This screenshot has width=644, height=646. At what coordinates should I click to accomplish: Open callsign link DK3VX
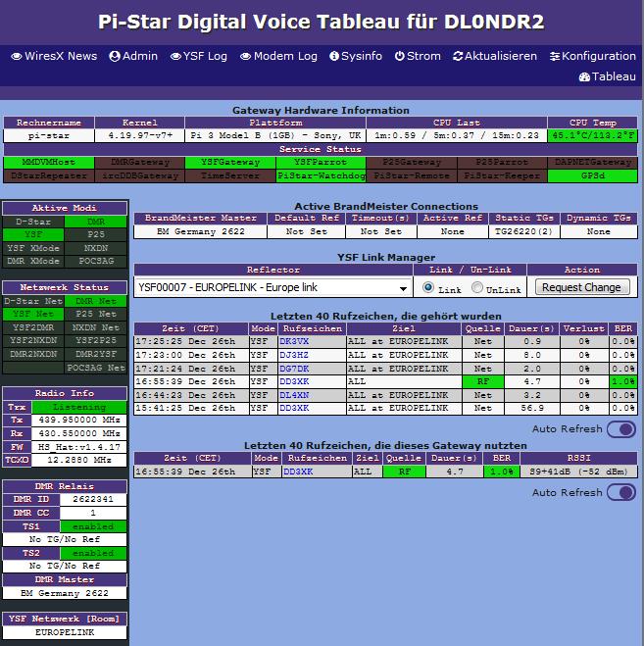pyautogui.click(x=294, y=341)
